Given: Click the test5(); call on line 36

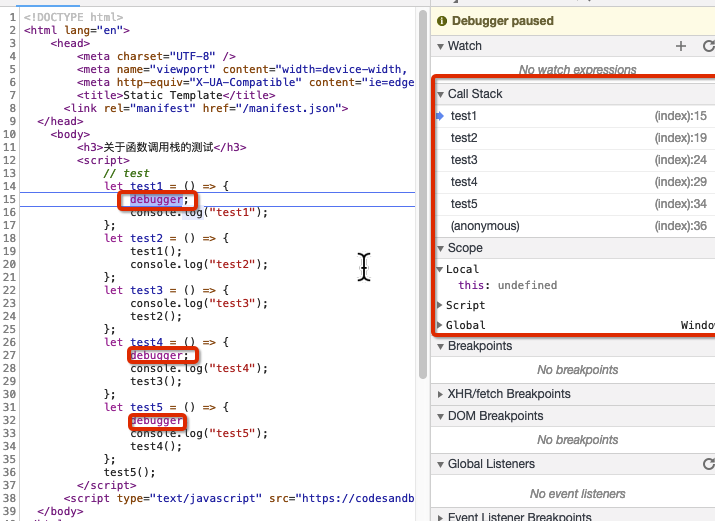Looking at the screenshot, I should pyautogui.click(x=130, y=472).
